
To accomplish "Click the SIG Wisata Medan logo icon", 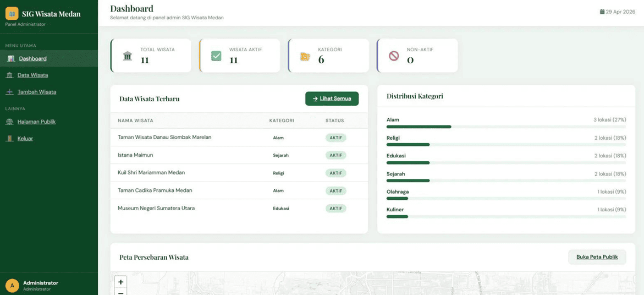I will click(12, 14).
